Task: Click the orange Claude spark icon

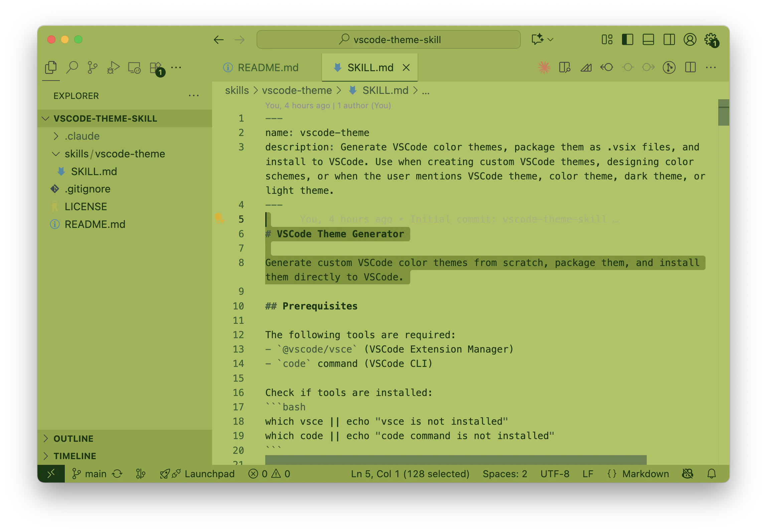Action: click(544, 68)
